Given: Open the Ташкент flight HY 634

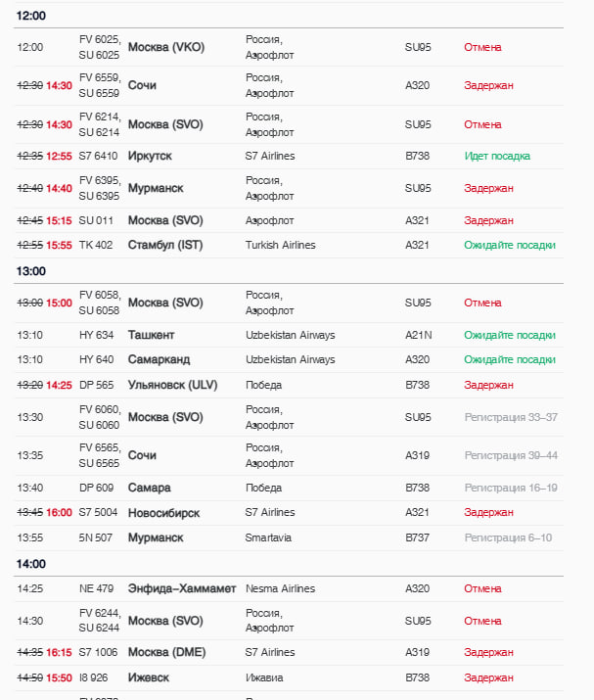Looking at the screenshot, I should (289, 335).
